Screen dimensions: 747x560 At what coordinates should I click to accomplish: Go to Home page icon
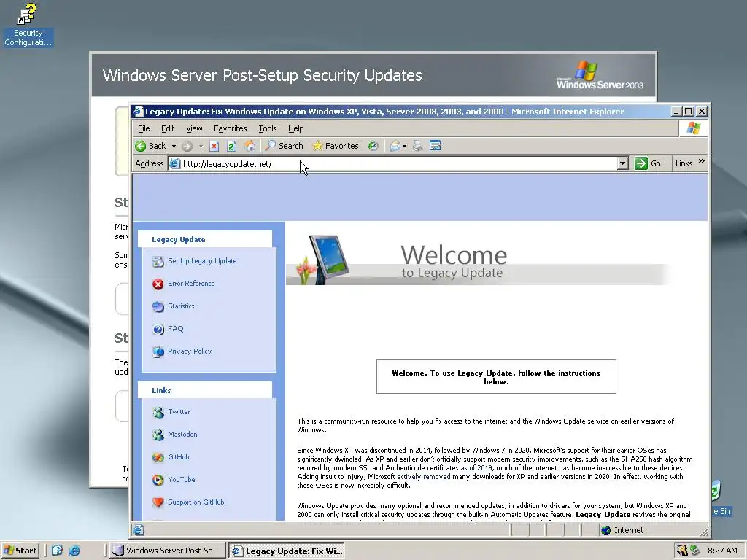tap(249, 146)
